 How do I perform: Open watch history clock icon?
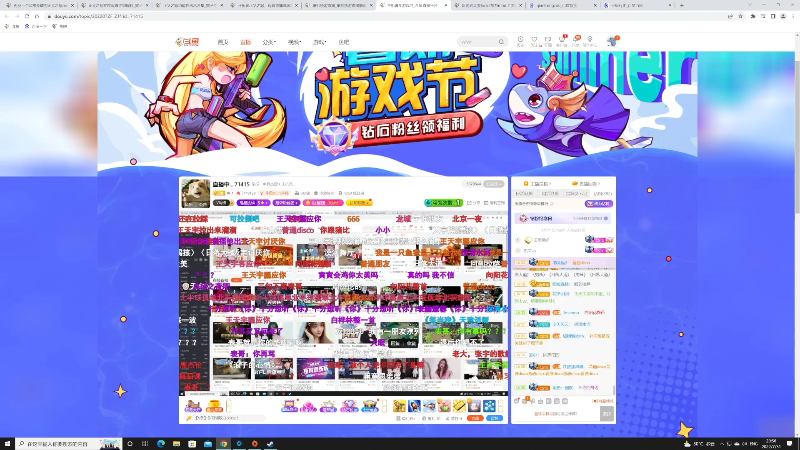pos(520,41)
